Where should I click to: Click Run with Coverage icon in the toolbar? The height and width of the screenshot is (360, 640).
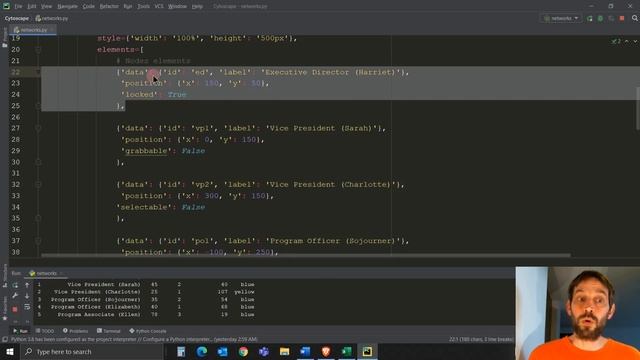[x=611, y=18]
